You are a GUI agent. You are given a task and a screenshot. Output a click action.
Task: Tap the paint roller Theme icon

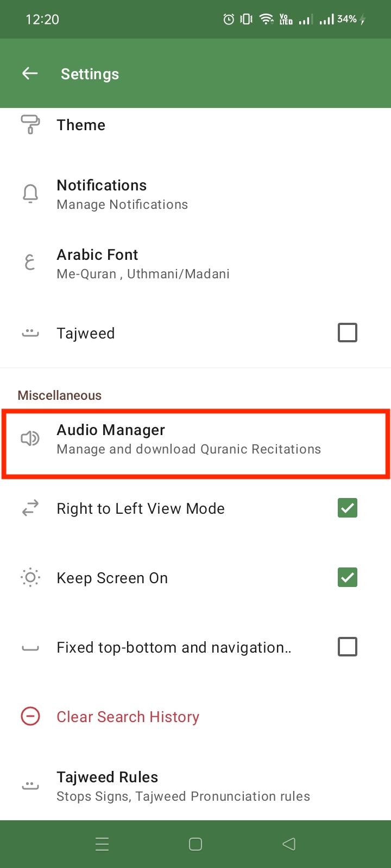click(x=30, y=124)
